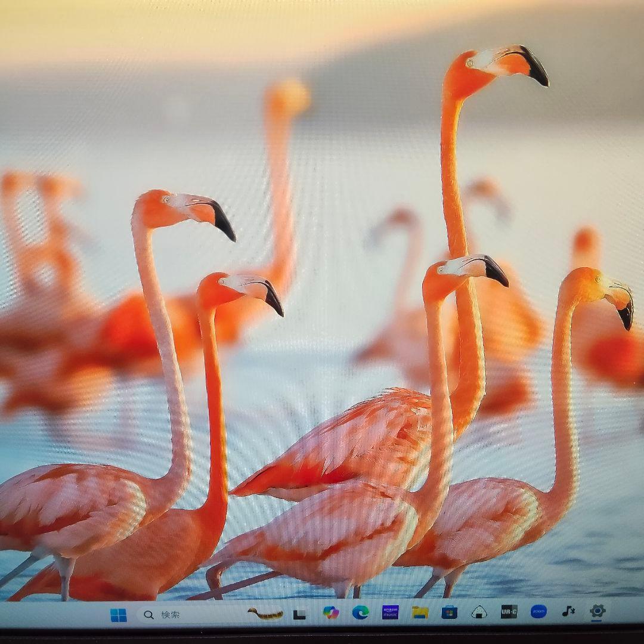Focus the 検索 search box

(x=179, y=615)
